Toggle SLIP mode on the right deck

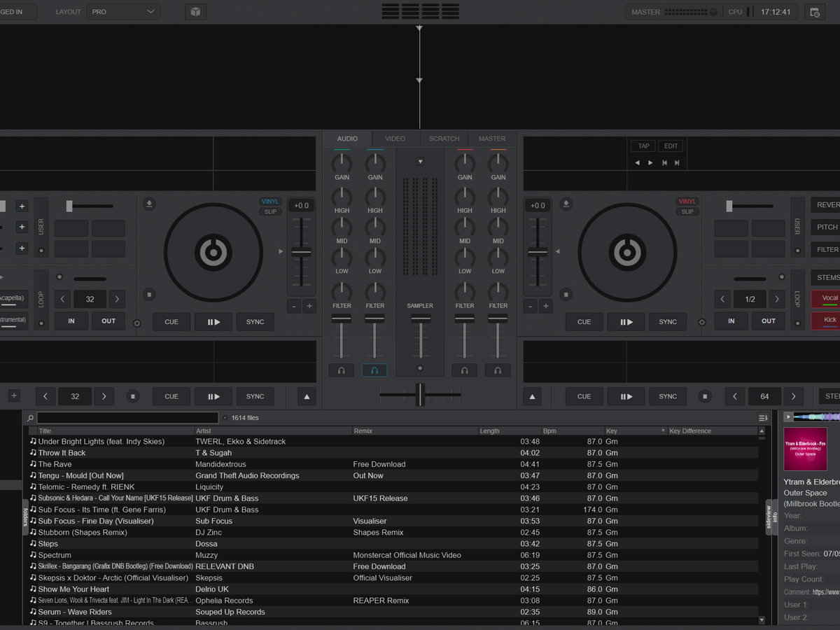(x=687, y=211)
